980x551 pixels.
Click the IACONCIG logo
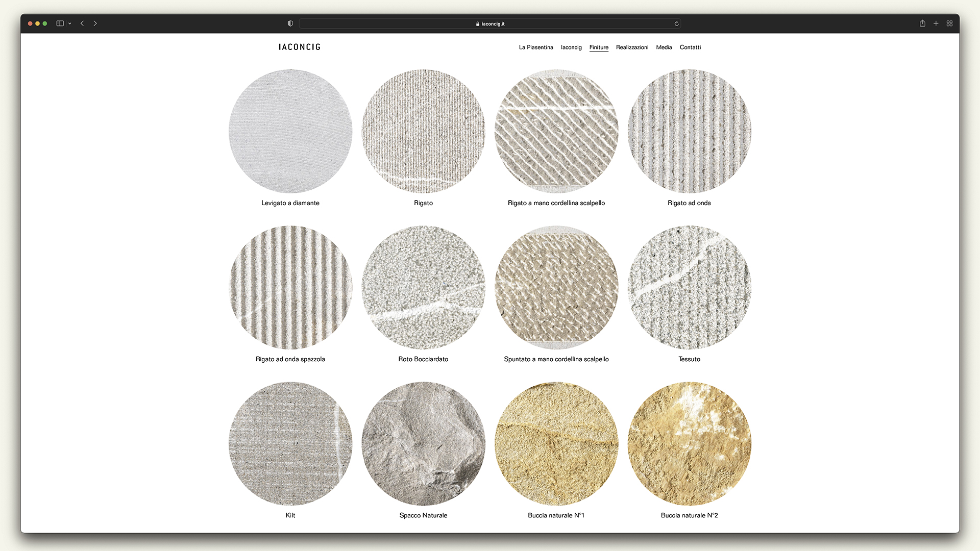300,47
